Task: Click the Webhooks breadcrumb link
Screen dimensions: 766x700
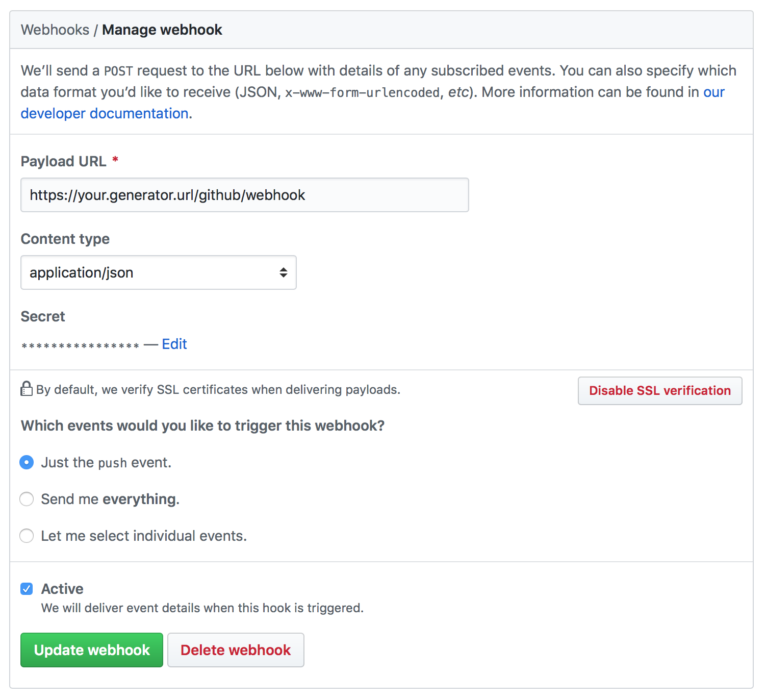Action: coord(55,30)
